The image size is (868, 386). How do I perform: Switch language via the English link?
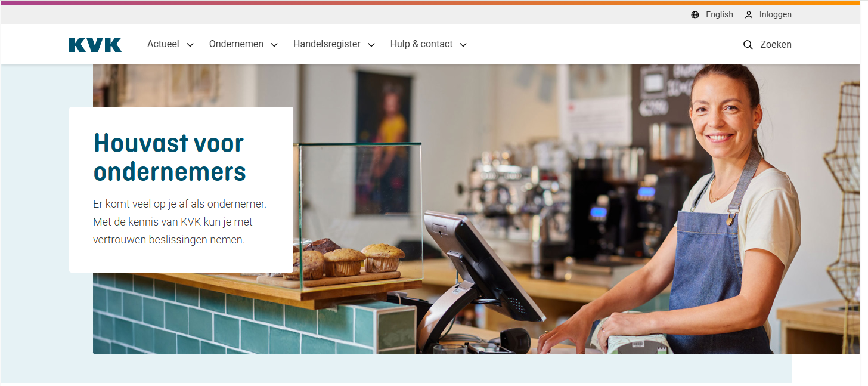coord(720,14)
